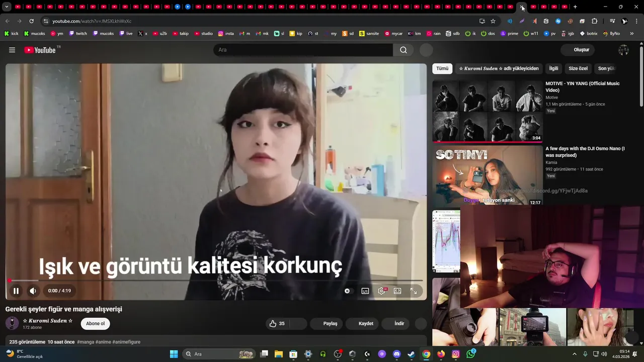Focus the YouTube 'Ara' search box
The image size is (644, 362).
click(303, 50)
